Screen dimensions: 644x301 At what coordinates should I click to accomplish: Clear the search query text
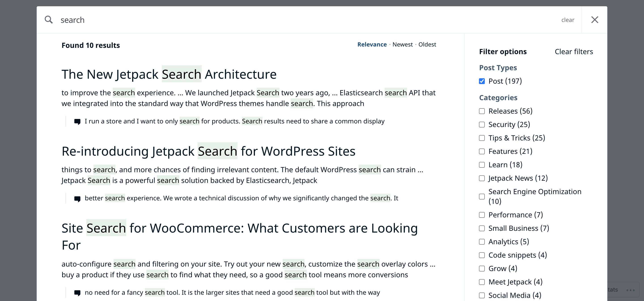point(568,20)
